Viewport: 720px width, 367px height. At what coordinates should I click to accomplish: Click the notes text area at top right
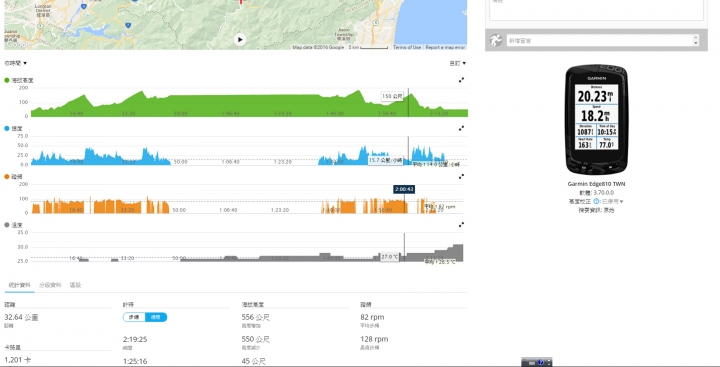click(596, 9)
